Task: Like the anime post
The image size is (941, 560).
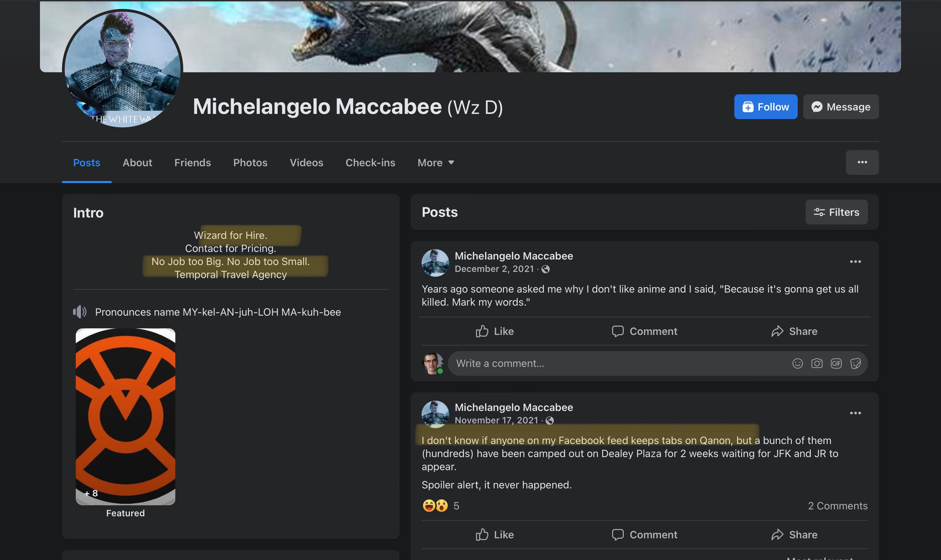Action: (x=495, y=331)
